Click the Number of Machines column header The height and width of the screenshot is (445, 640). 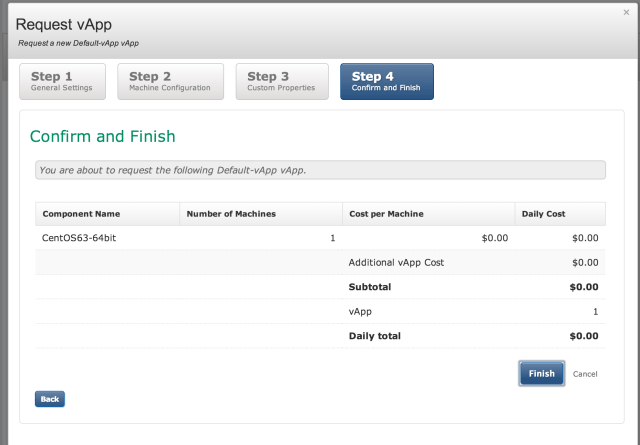(231, 214)
